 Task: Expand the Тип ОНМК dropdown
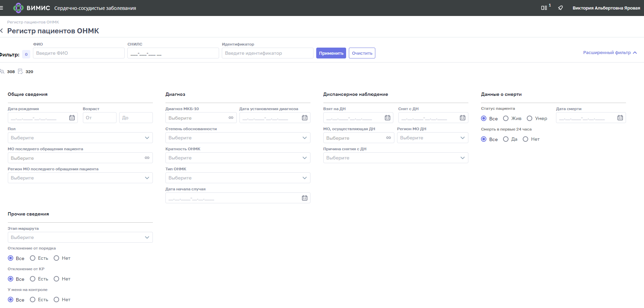238,178
